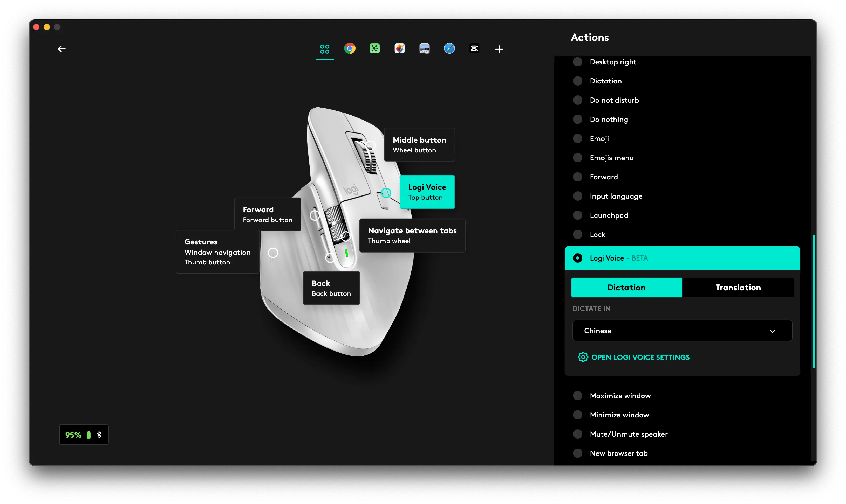846x504 pixels.
Task: Select the Do nothing action
Action: [600, 119]
